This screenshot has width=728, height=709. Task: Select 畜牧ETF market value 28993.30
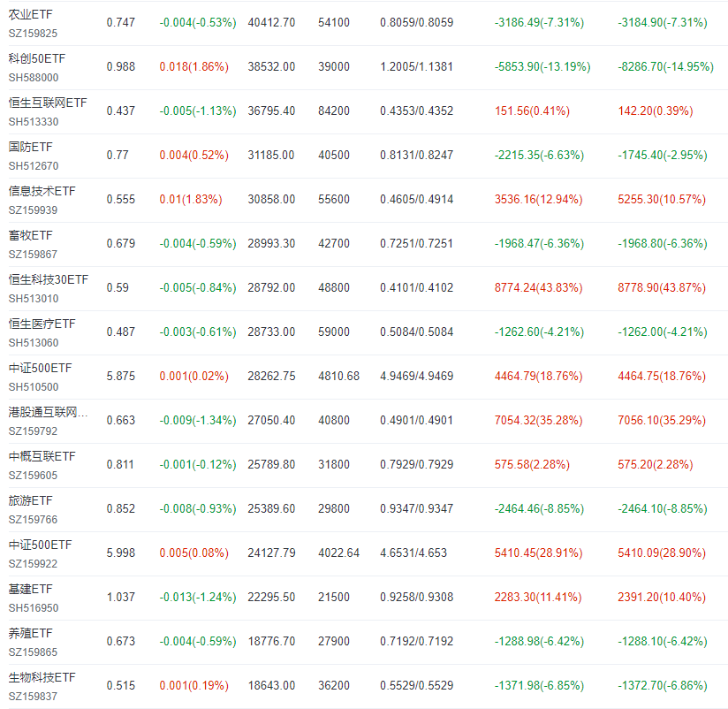(271, 243)
